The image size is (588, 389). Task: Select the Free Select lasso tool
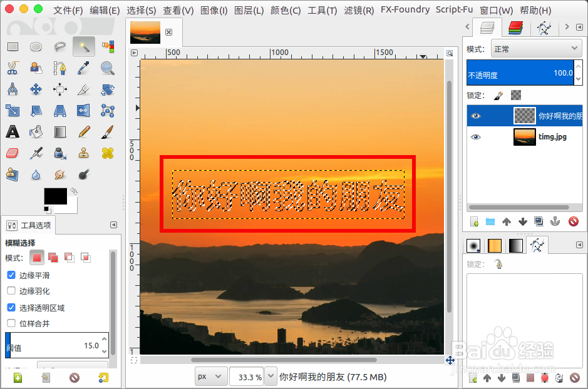(60, 46)
